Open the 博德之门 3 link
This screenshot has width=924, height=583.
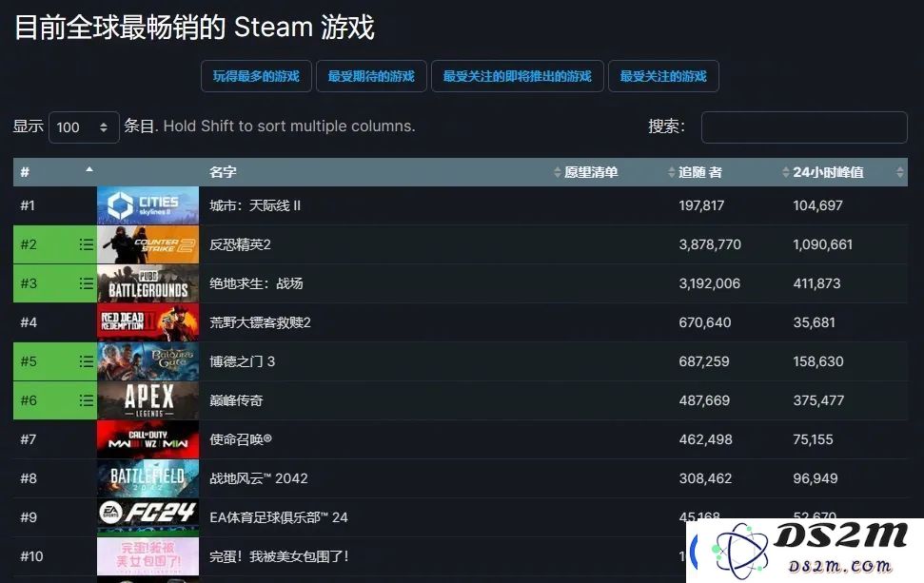243,361
